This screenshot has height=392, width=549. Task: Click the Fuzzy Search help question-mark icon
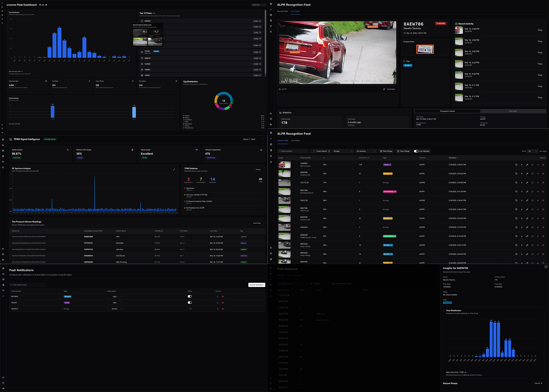pos(329,151)
